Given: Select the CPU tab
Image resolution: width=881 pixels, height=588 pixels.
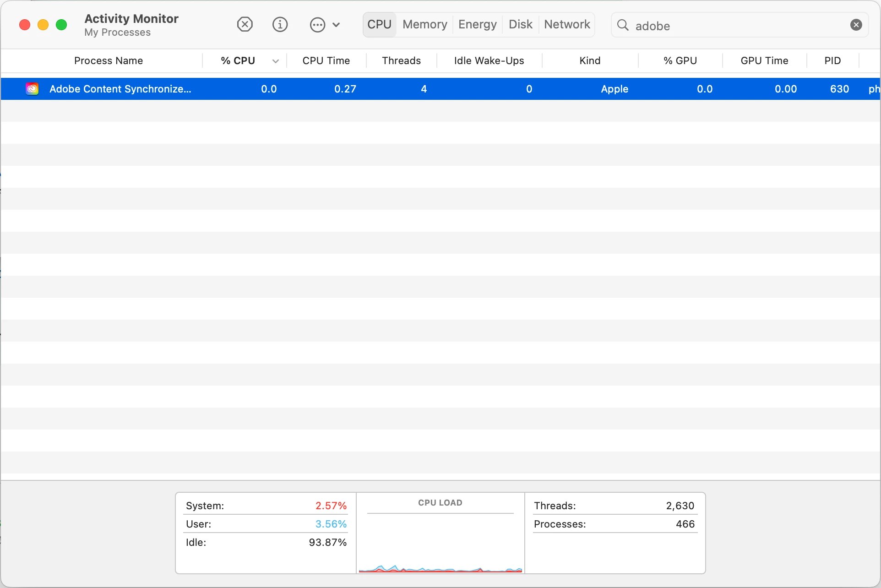Looking at the screenshot, I should pyautogui.click(x=379, y=24).
